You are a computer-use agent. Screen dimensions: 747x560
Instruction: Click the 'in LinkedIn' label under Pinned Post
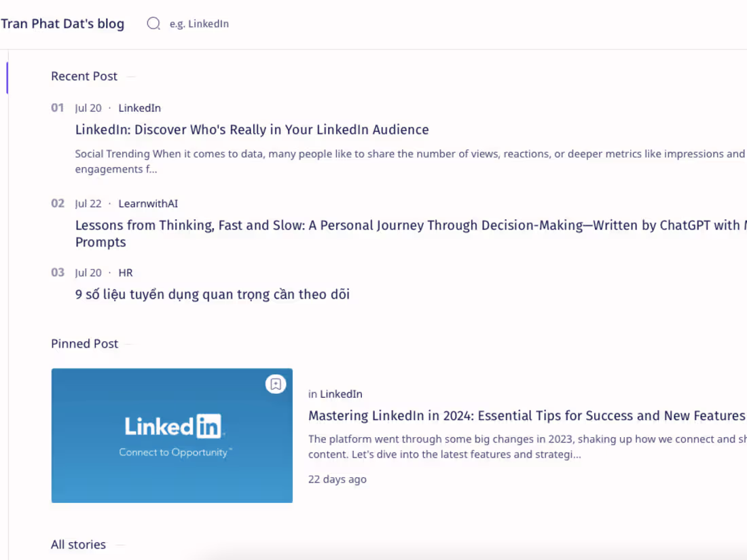(x=335, y=394)
